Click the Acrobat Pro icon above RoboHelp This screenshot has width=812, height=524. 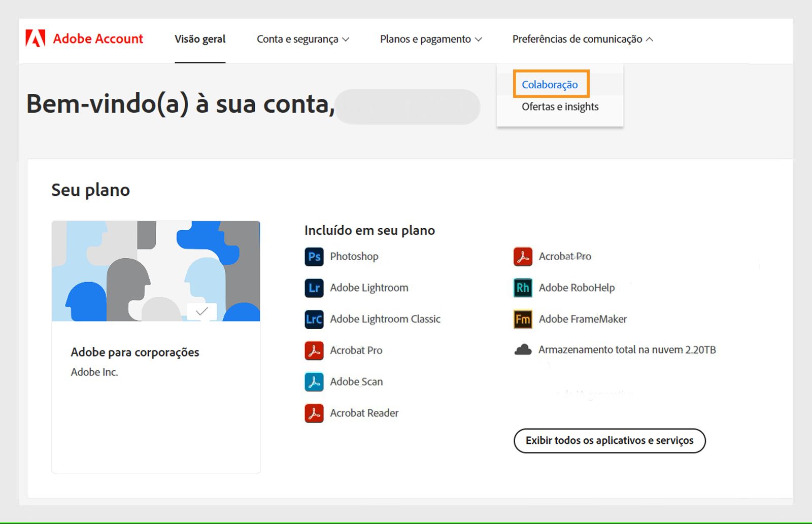point(523,257)
